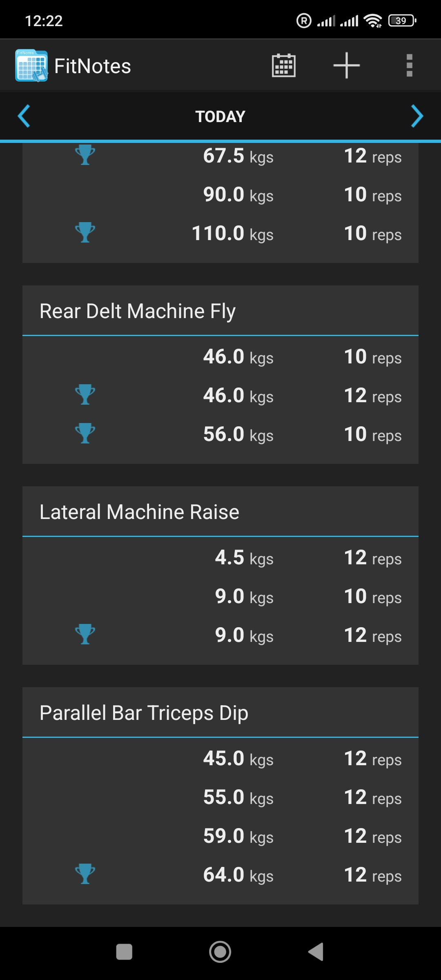Screen dimensions: 441x980
Task: Select the 4.5 kgs 12 reps set
Action: coord(220,557)
